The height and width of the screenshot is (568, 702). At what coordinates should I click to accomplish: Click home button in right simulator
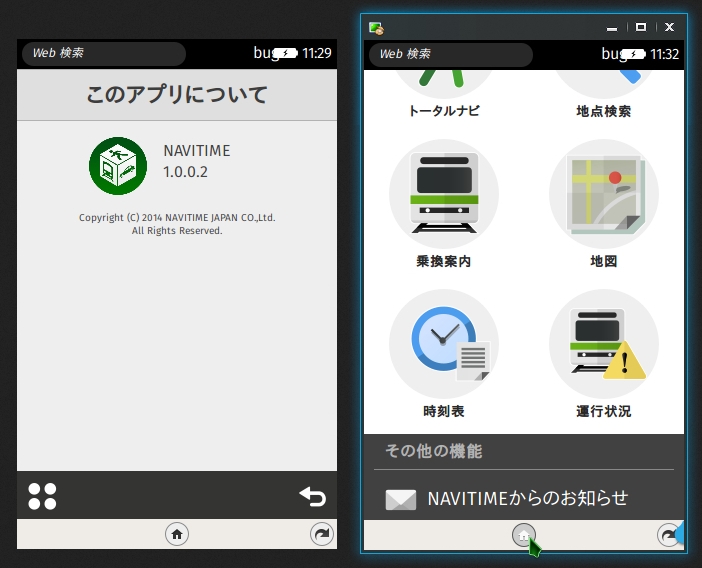[x=524, y=535]
